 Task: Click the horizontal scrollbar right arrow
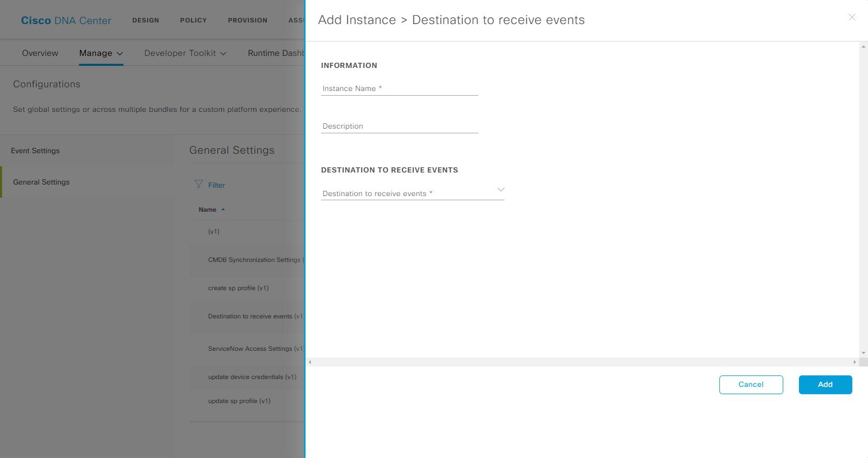click(854, 362)
